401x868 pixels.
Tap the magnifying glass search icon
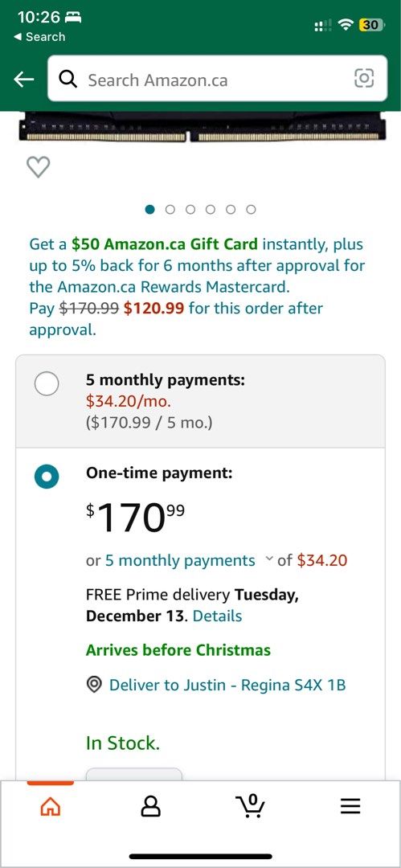[68, 80]
